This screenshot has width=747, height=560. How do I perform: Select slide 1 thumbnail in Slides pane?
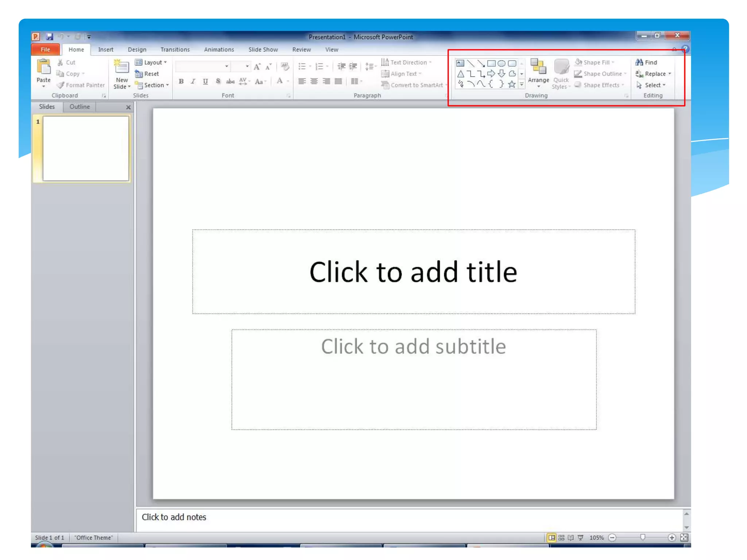86,148
